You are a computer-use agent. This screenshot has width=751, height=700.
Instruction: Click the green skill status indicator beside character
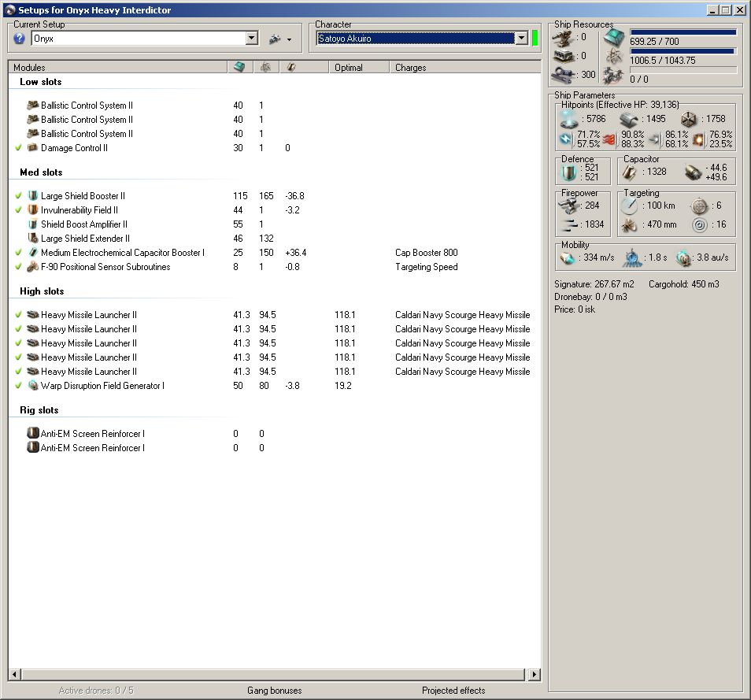tap(535, 39)
